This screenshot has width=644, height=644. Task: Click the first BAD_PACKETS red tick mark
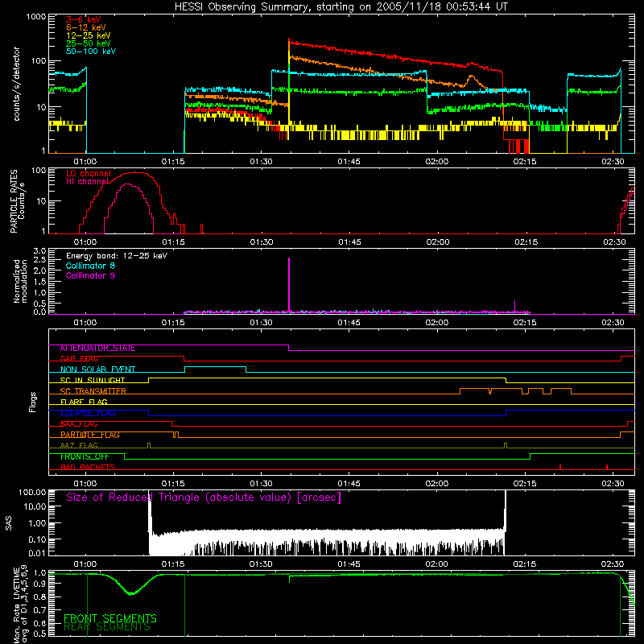(560, 467)
